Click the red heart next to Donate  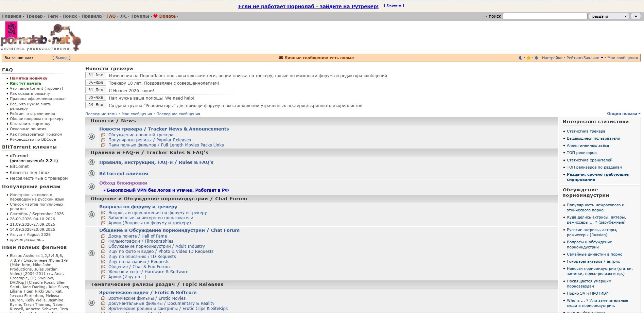click(x=155, y=16)
